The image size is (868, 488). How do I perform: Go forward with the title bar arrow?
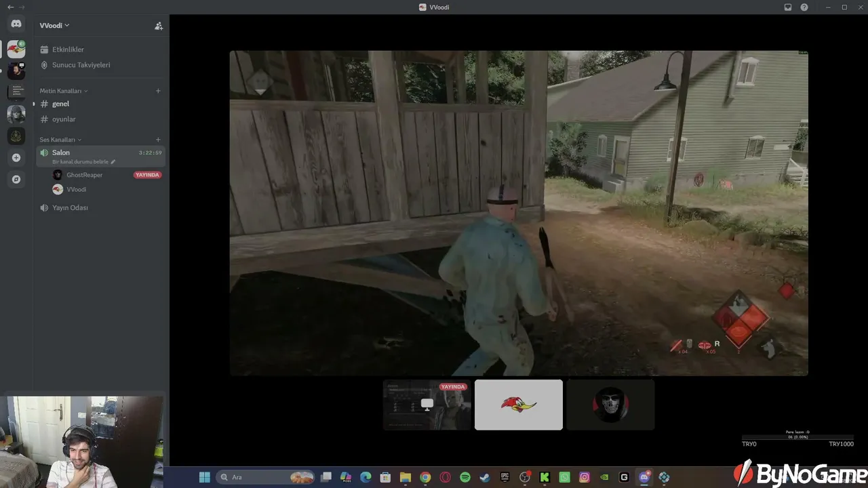[x=22, y=7]
